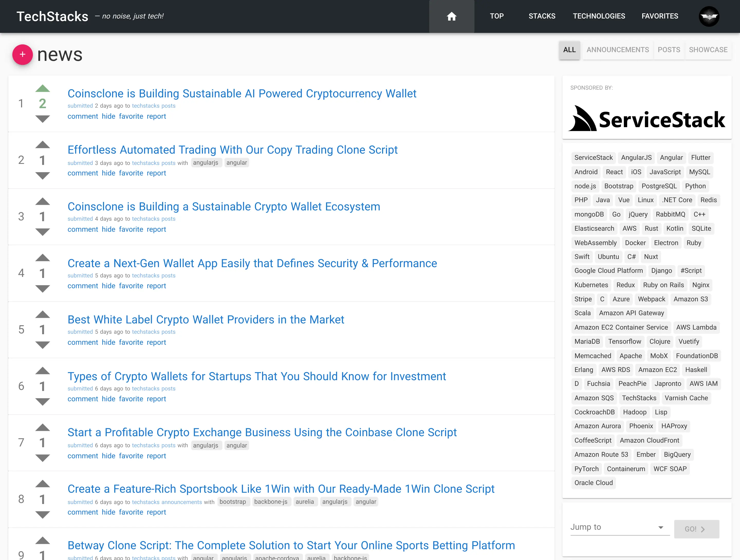Downvote the Best White Label Crypto post

coord(42,344)
